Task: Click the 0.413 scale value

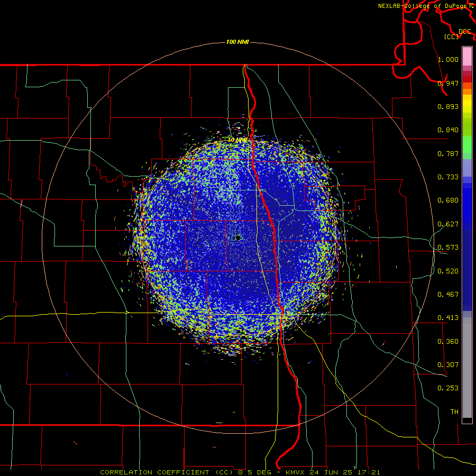Action: click(x=448, y=318)
